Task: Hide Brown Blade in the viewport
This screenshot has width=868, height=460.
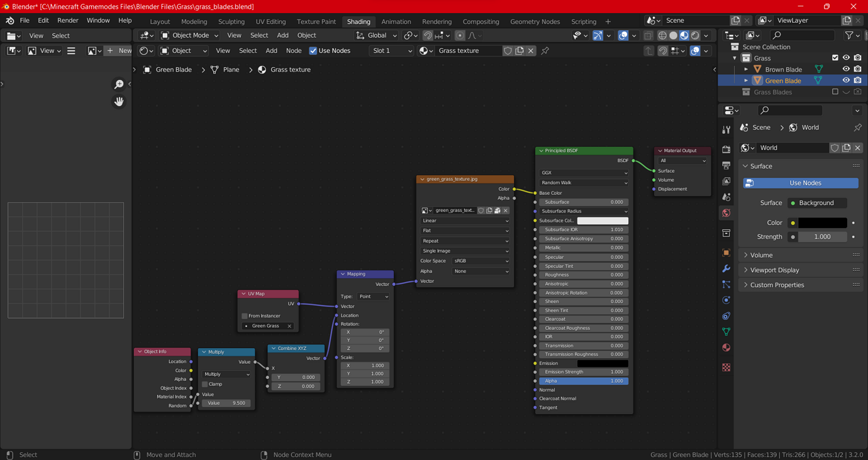Action: (845, 69)
